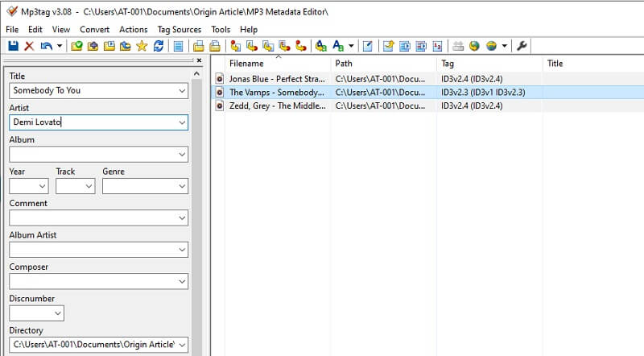Screen dimensions: 644x356
Task: Click the blue Undo arrow icon
Action: point(46,46)
